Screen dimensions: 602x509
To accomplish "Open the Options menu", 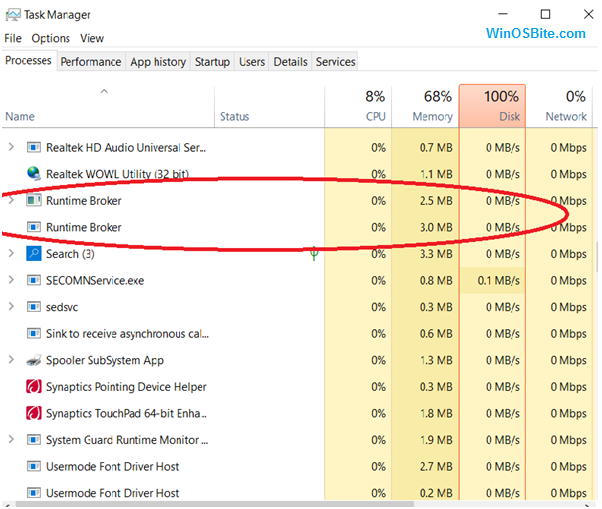I will pos(51,38).
